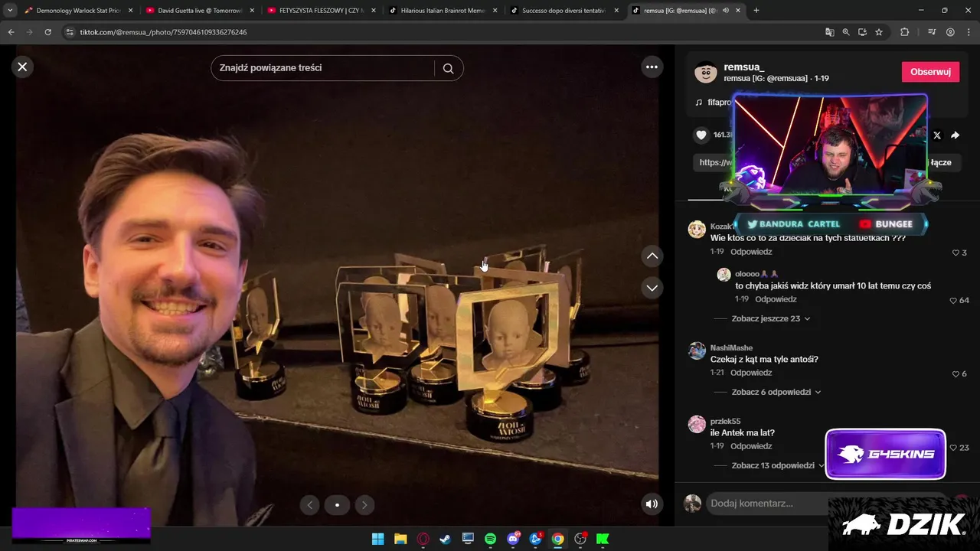Show the previous photo in carousel
This screenshot has width=980, height=551.
[309, 504]
